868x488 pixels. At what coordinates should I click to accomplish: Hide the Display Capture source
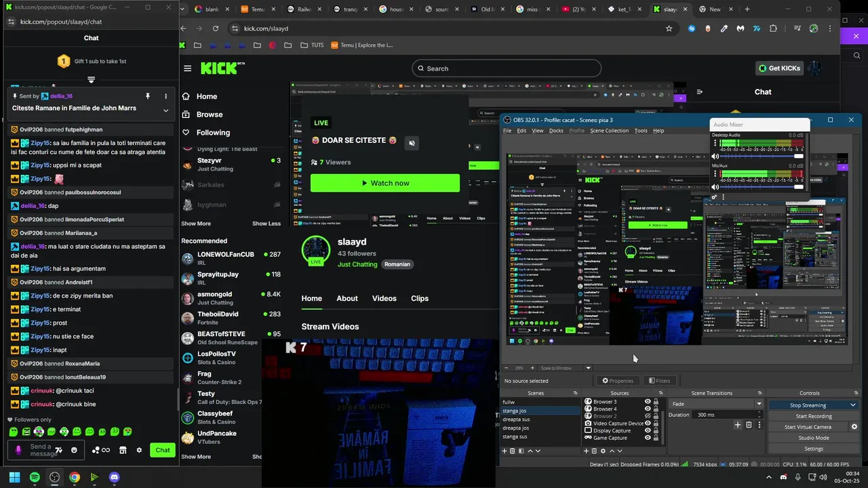click(x=648, y=430)
